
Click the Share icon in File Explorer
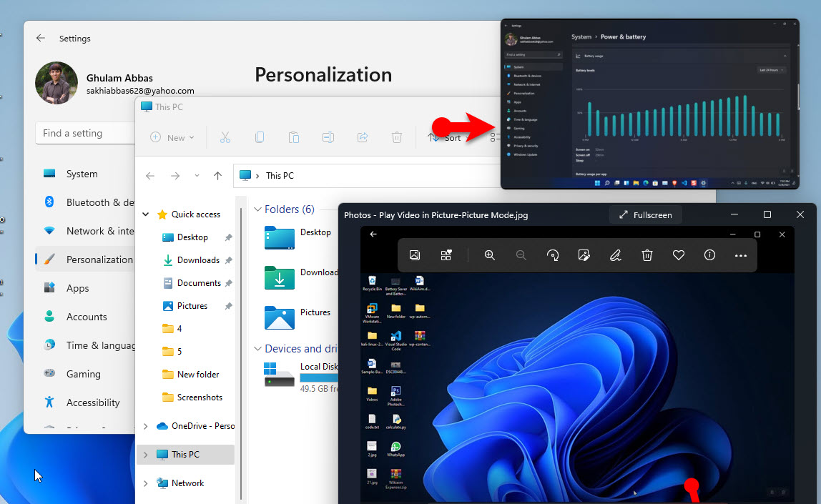pos(363,138)
